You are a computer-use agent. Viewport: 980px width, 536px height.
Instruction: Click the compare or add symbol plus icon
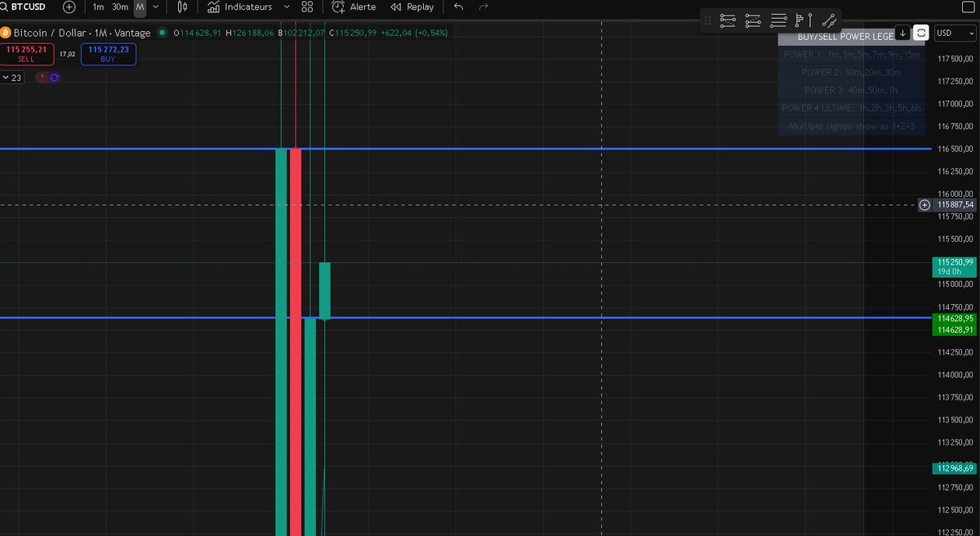coord(69,7)
